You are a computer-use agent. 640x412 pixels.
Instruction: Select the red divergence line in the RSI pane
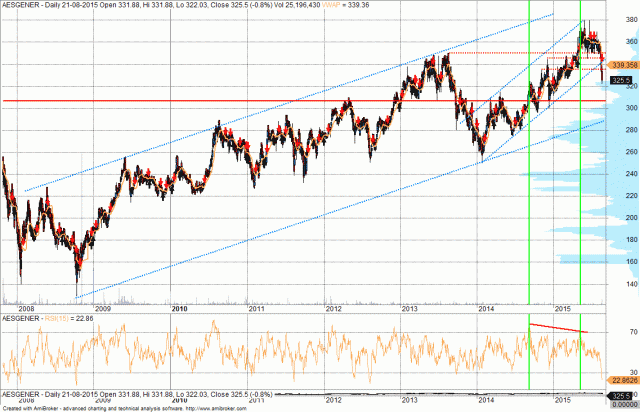tap(558, 328)
